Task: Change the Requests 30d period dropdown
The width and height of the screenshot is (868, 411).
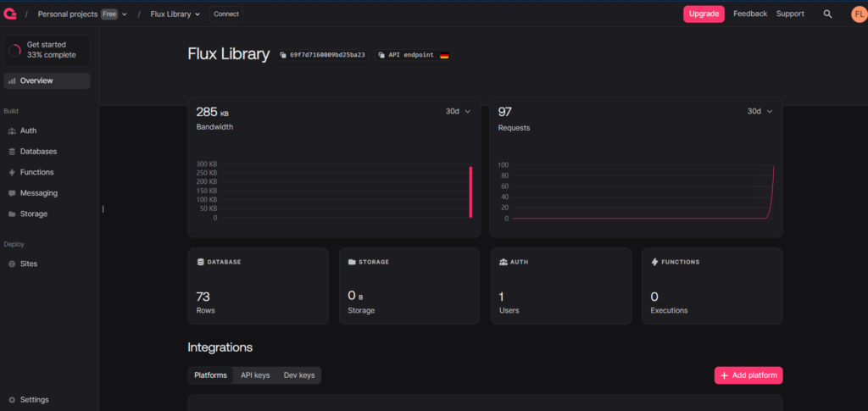Action: [x=760, y=111]
